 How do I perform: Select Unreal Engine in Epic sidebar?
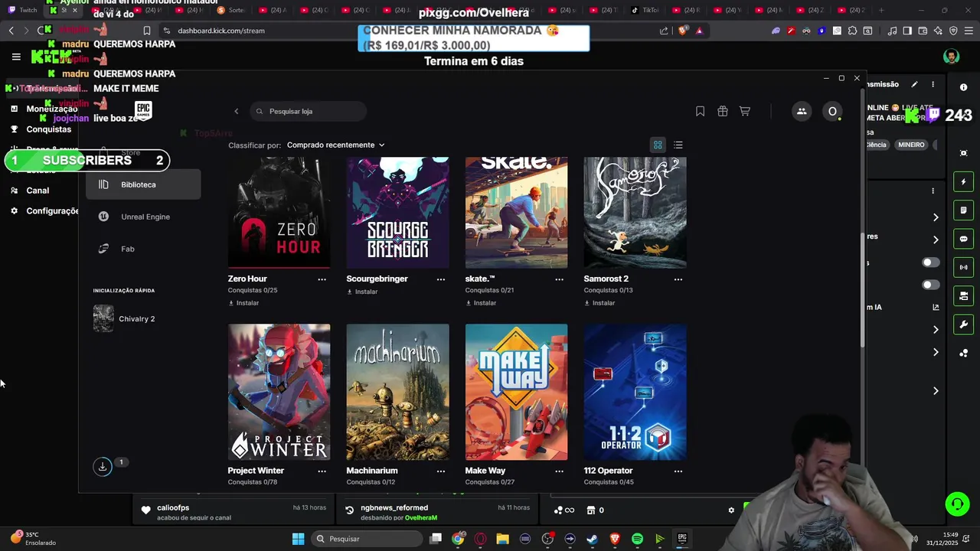[x=143, y=217]
